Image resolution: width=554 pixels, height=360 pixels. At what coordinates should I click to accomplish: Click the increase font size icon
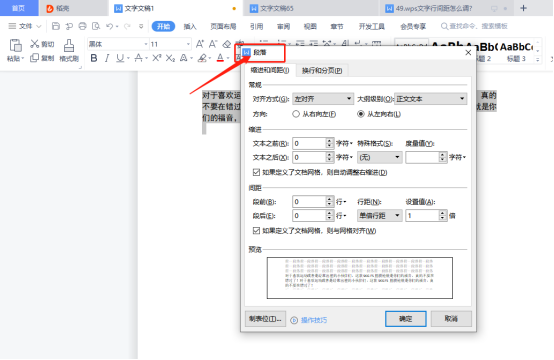point(200,44)
